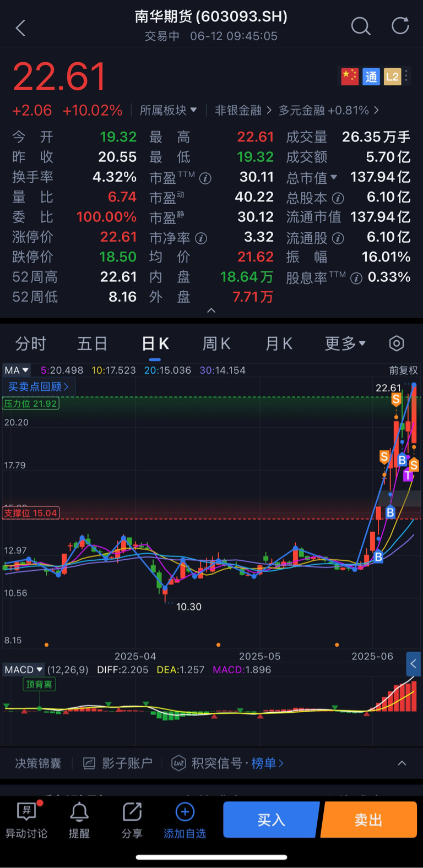
Task: Tap the 卖出 sell button
Action: point(369,820)
